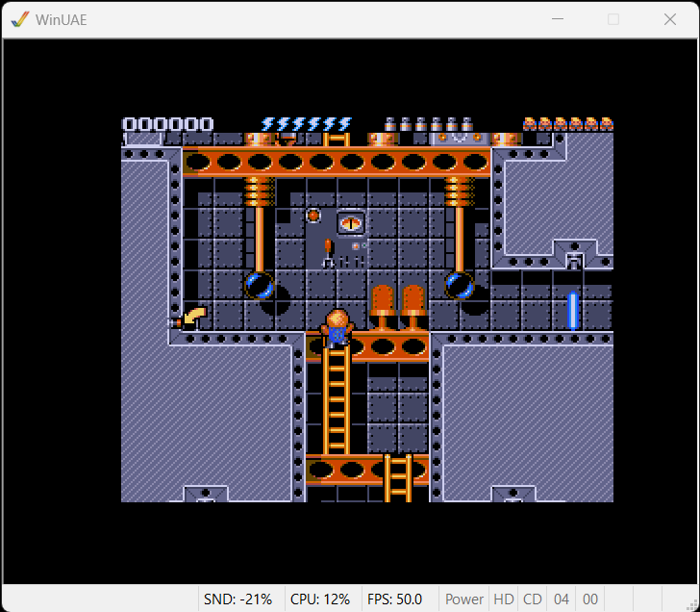Click the yellow curved item at left
This screenshot has width=700, height=612.
pyautogui.click(x=194, y=315)
